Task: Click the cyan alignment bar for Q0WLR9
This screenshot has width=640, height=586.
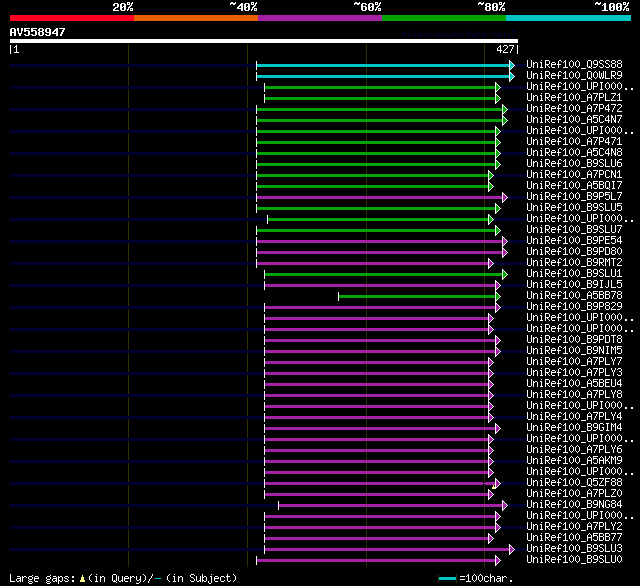Action: point(383,76)
